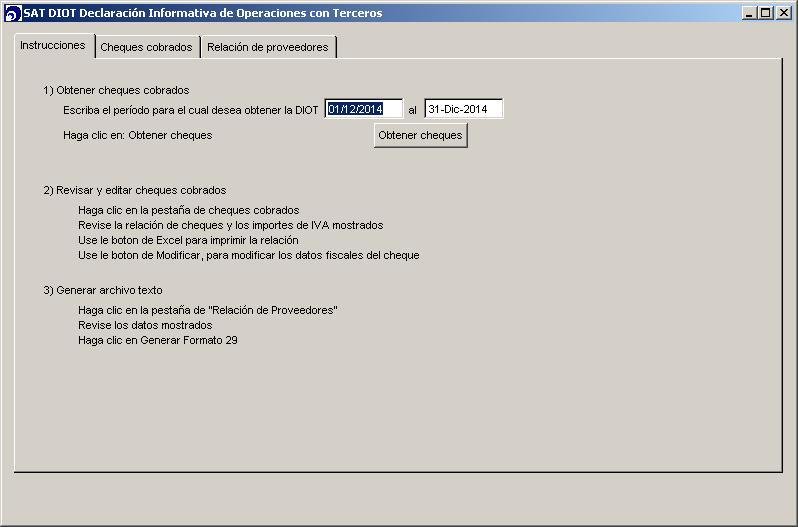Click the start date field 01/12/2014
Screen dimensions: 798x527
click(x=364, y=109)
